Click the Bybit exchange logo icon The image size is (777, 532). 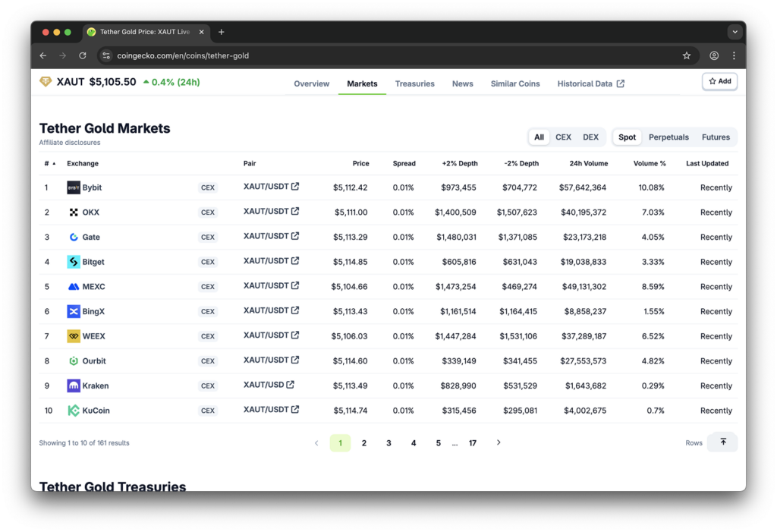click(74, 187)
